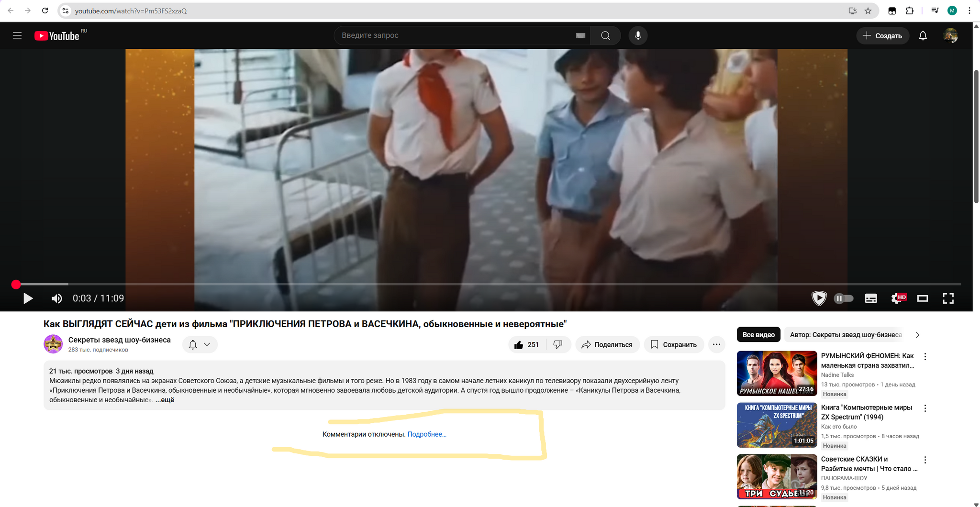Open more actions three-dot menu under video
This screenshot has width=980, height=507.
pyautogui.click(x=716, y=344)
